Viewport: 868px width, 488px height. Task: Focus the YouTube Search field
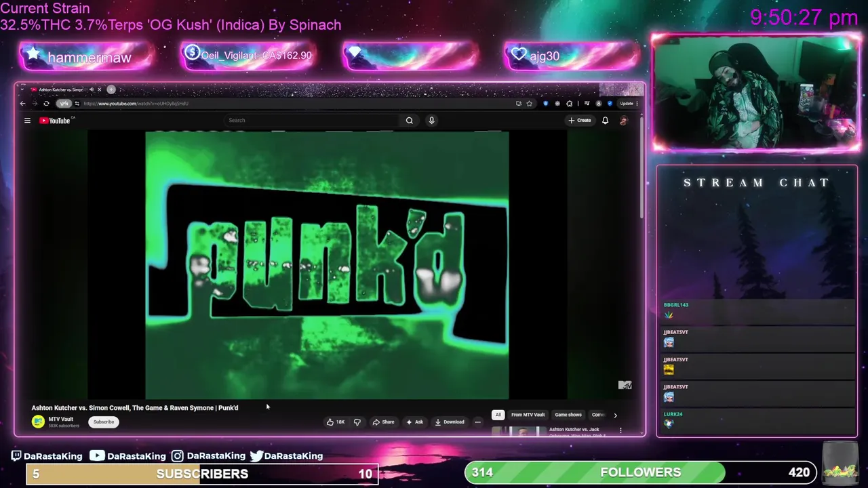click(x=312, y=121)
